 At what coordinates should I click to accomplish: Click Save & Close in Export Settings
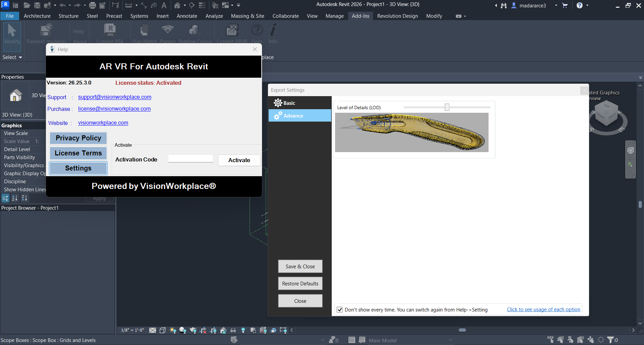(x=300, y=266)
